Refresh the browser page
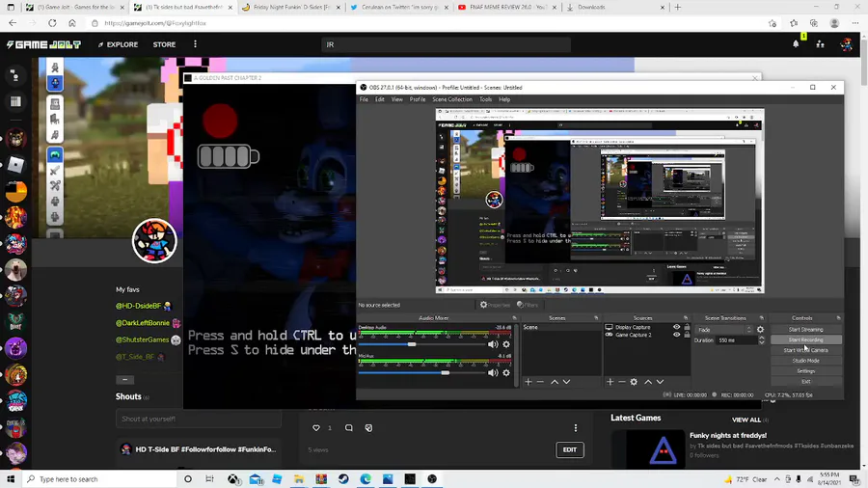This screenshot has height=488, width=868. point(52,23)
